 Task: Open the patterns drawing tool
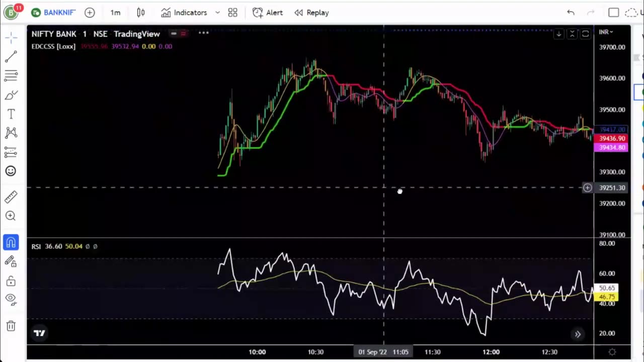tap(11, 133)
